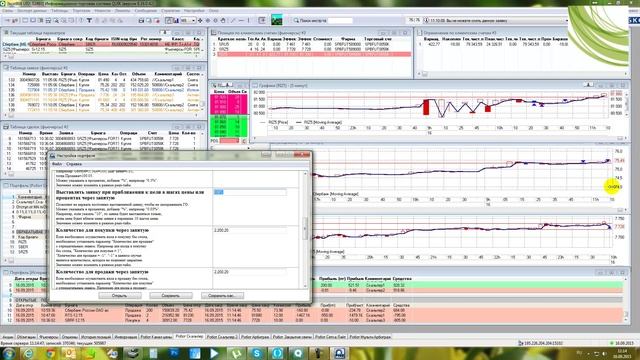Open the Справка menu in settings dialog
640x360 pixels.
pyautogui.click(x=74, y=164)
